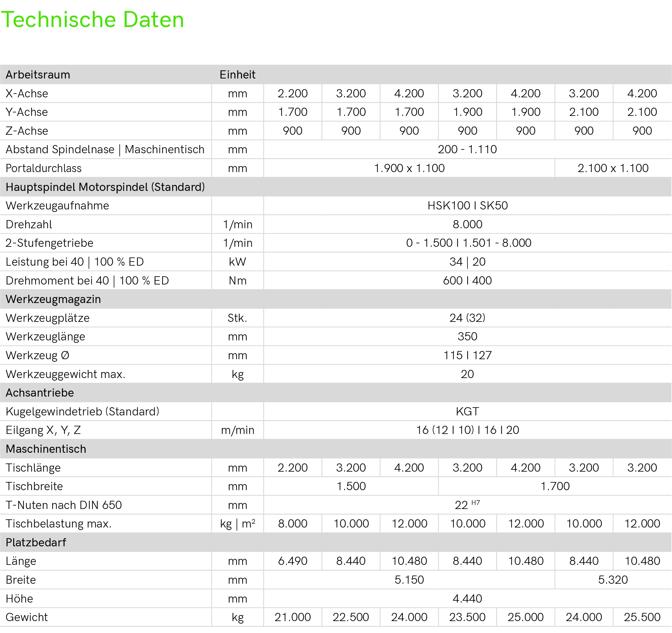Select the X-Achse value 2.200
672x633 pixels.
293,93
